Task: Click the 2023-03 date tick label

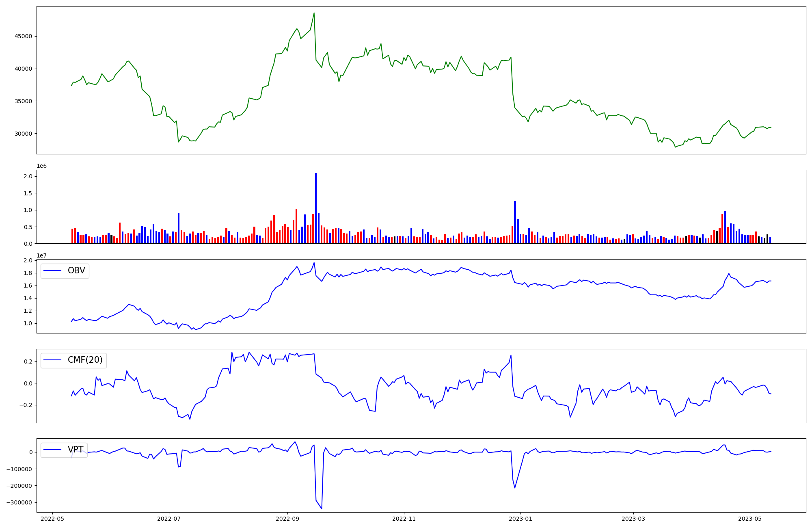Action: 633,519
